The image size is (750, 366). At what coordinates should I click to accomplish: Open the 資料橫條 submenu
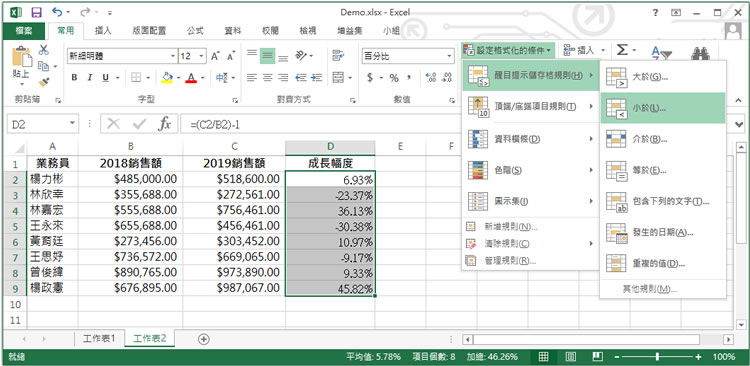(531, 139)
